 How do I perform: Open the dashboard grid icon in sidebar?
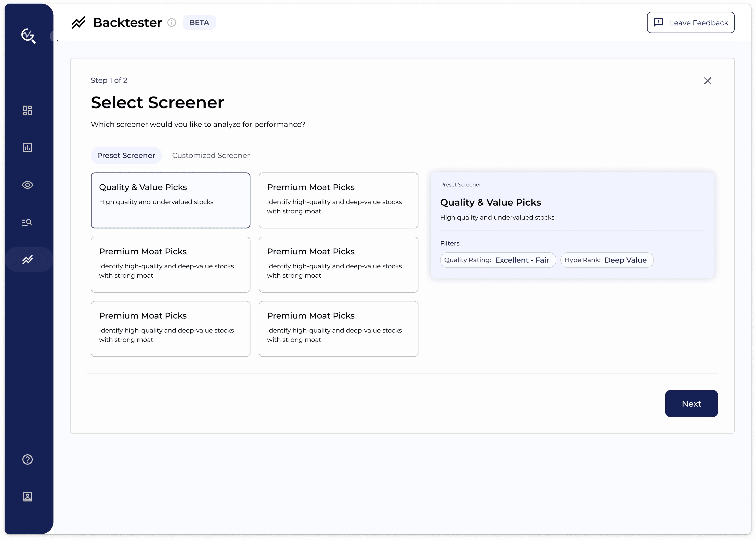tap(27, 110)
